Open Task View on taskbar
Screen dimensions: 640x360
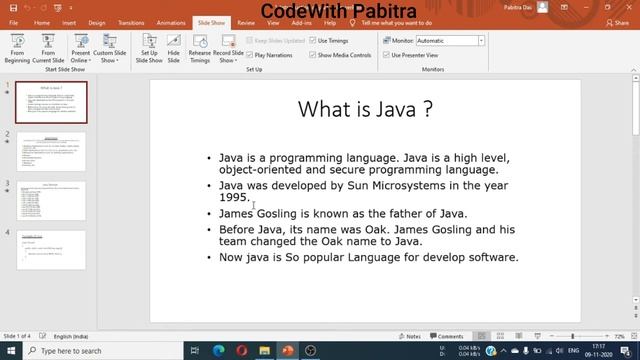tap(195, 351)
